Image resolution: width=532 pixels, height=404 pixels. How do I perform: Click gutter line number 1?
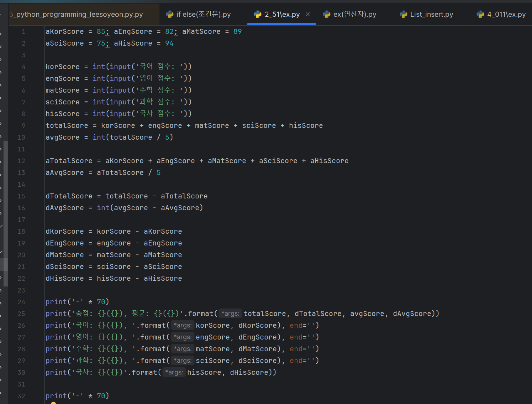[23, 31]
